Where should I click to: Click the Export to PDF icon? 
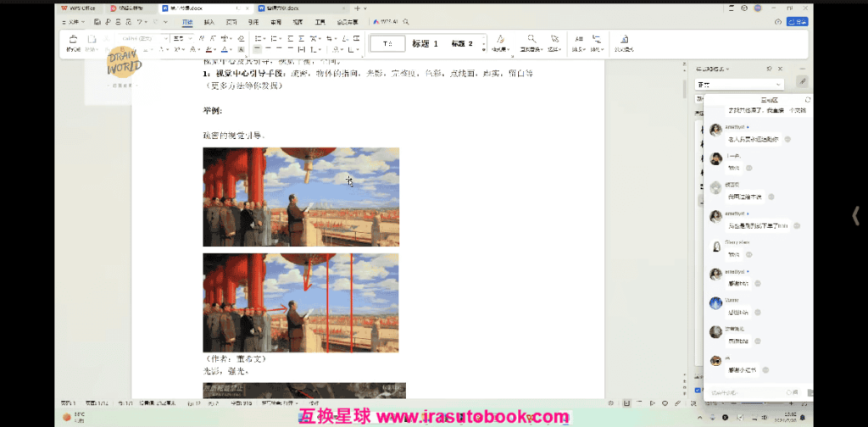click(108, 22)
